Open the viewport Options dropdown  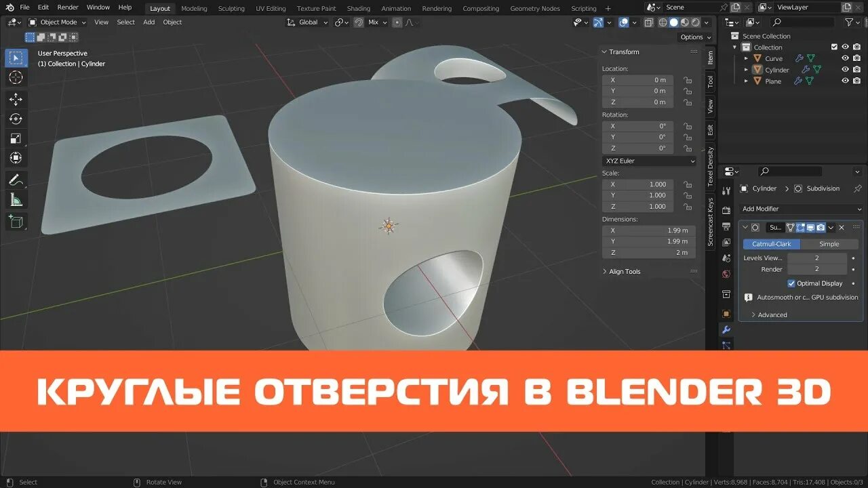click(x=696, y=37)
